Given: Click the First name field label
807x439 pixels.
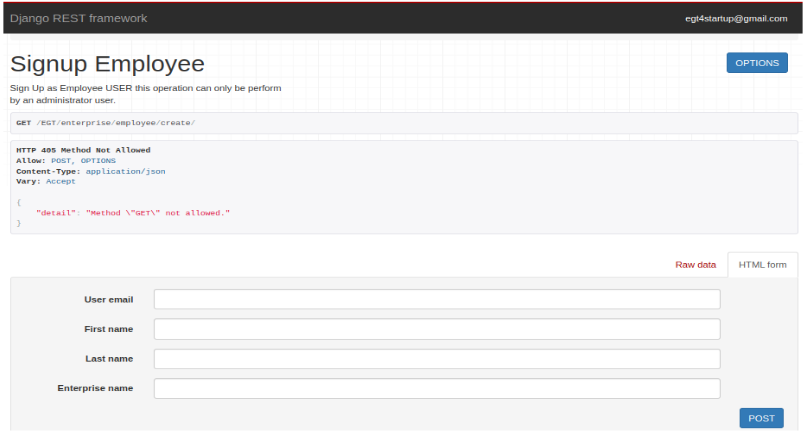Looking at the screenshot, I should pyautogui.click(x=109, y=329).
